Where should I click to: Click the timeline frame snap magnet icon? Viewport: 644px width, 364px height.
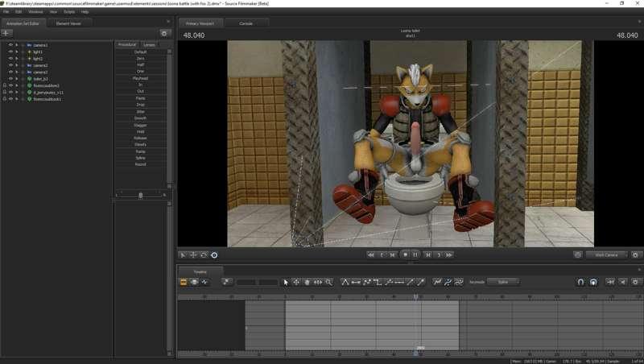tap(593, 282)
